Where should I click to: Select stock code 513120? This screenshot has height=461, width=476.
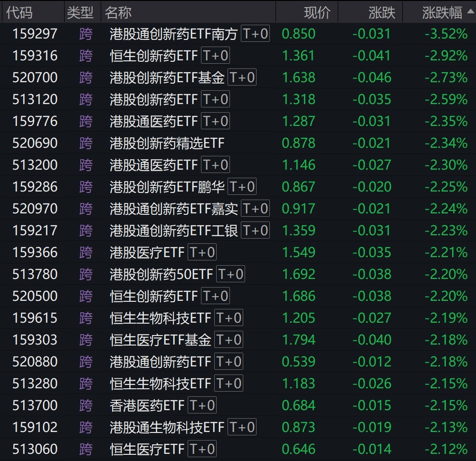coord(35,99)
